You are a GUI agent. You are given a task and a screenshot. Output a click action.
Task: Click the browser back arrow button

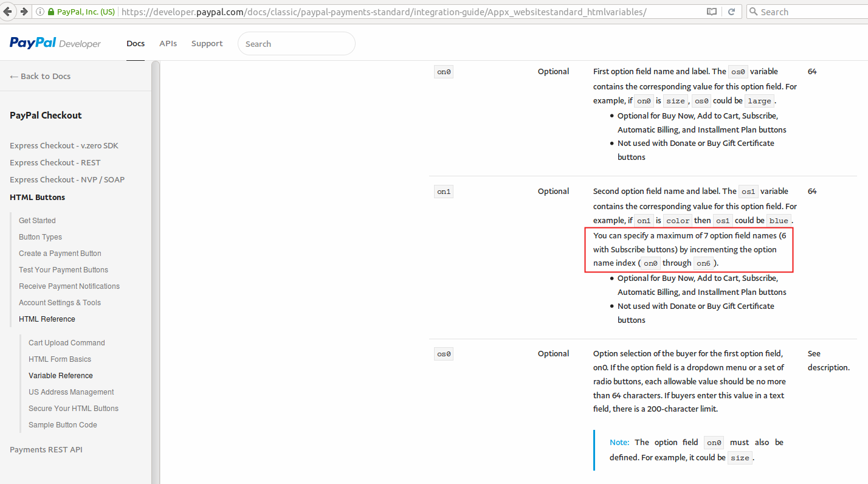[x=8, y=12]
